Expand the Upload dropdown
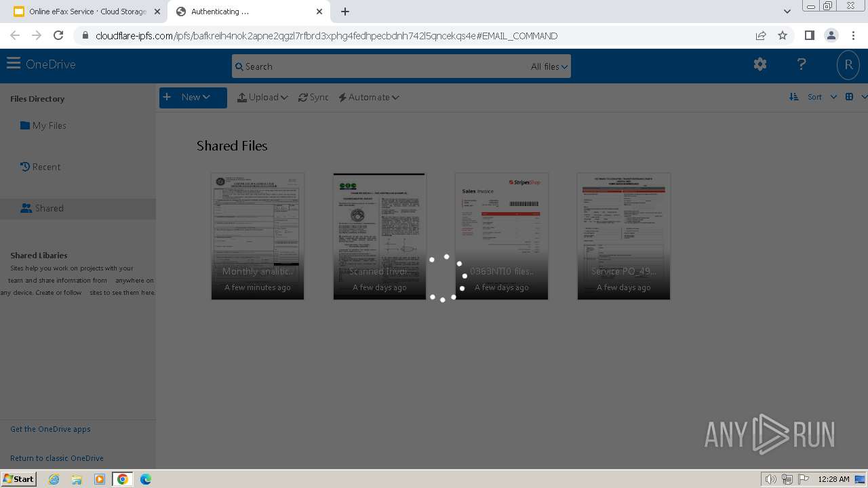The width and height of the screenshot is (868, 488). (x=262, y=97)
